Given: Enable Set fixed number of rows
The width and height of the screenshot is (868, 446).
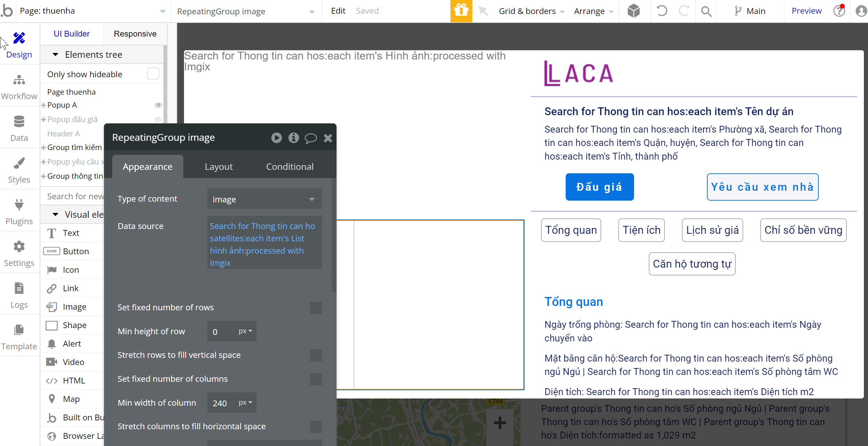Looking at the screenshot, I should pyautogui.click(x=316, y=308).
